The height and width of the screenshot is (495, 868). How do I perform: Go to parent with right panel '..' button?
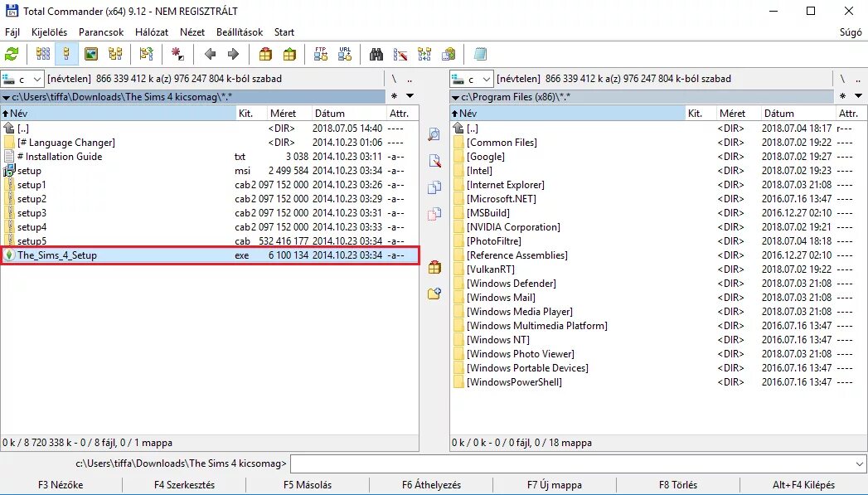click(x=859, y=79)
